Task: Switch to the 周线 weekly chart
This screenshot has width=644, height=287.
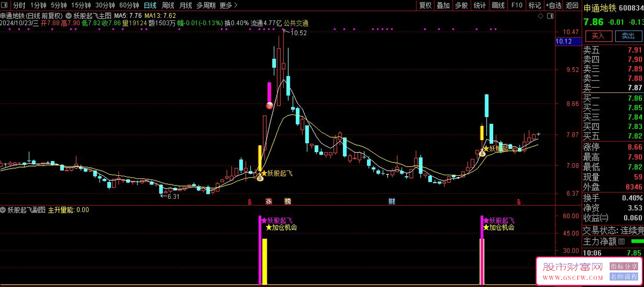Action: (x=168, y=5)
